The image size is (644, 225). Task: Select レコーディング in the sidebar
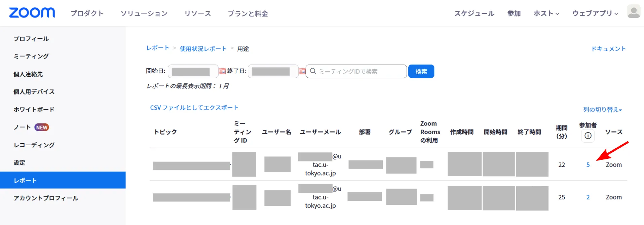point(34,145)
